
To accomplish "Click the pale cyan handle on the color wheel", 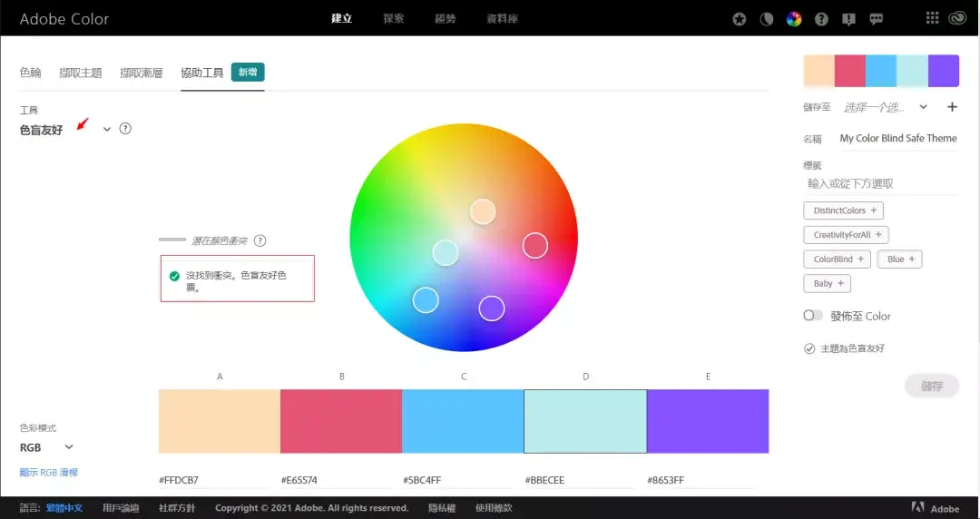I will [x=446, y=252].
